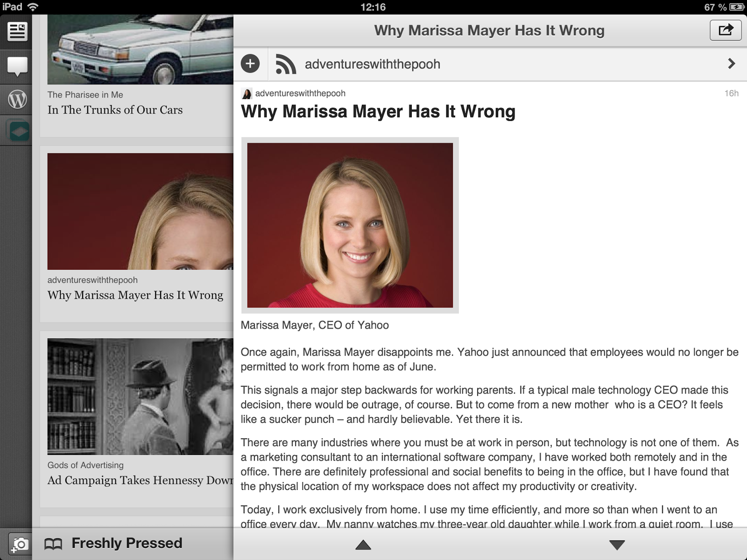Screen dimensions: 747x560
Task: Open the black-and-white library photo thumbnail
Action: [140, 397]
